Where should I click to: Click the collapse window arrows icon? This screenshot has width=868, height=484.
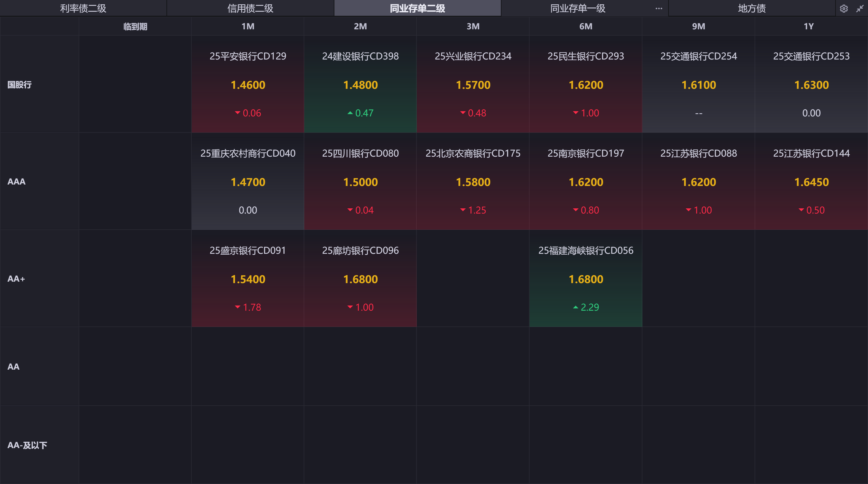(860, 8)
